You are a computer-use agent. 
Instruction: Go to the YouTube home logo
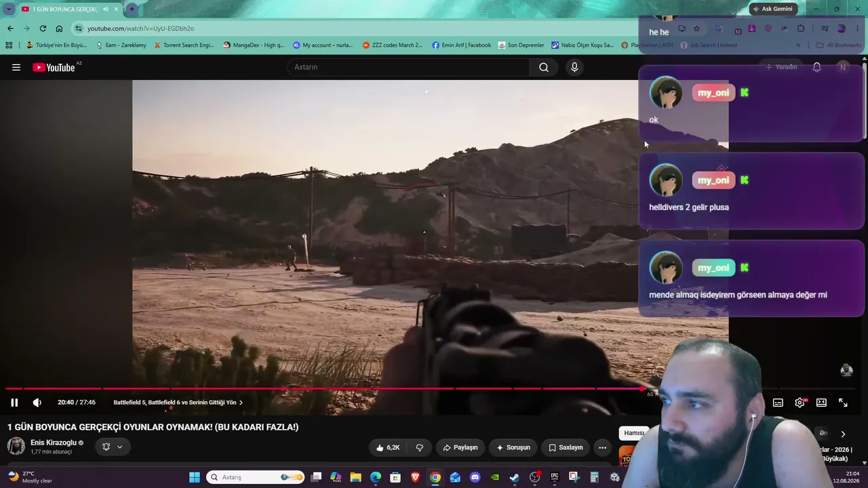pyautogui.click(x=54, y=67)
